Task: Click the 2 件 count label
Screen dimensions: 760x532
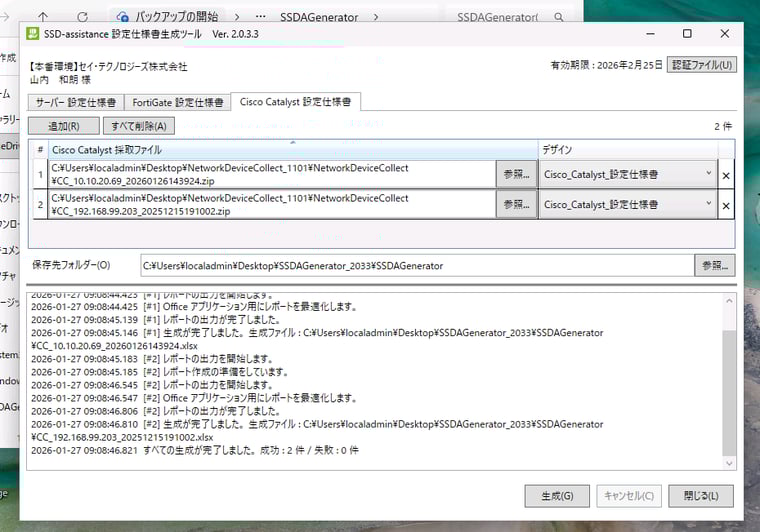Action: click(x=723, y=126)
